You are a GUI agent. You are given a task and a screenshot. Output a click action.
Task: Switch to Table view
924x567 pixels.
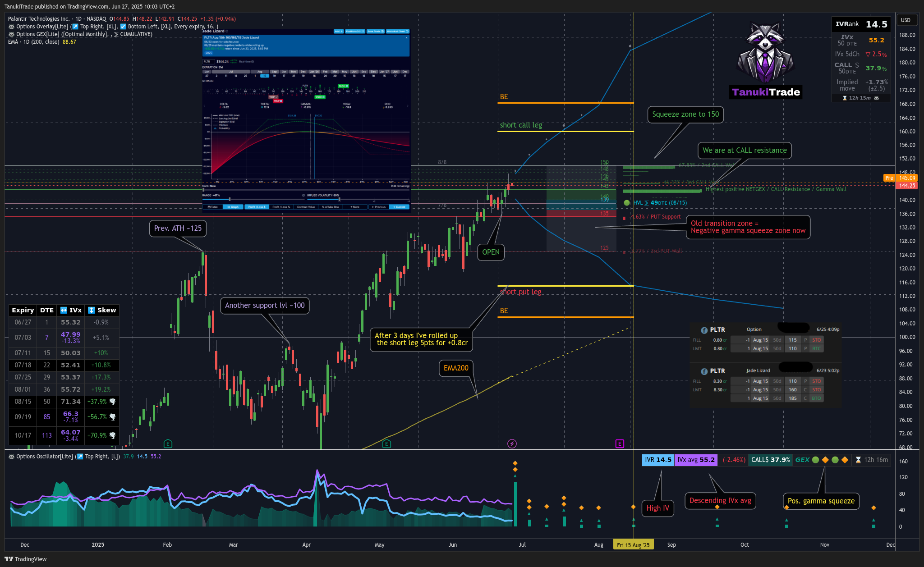[x=212, y=207]
